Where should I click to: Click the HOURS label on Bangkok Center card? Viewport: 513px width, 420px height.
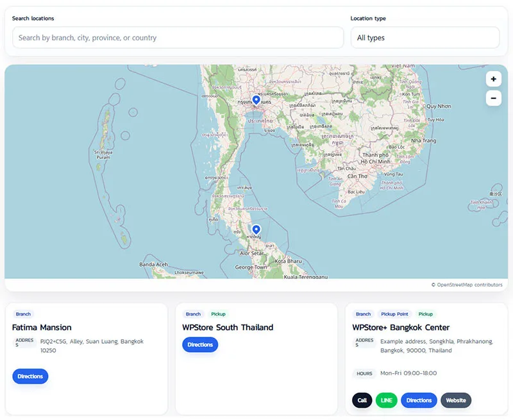pyautogui.click(x=364, y=374)
